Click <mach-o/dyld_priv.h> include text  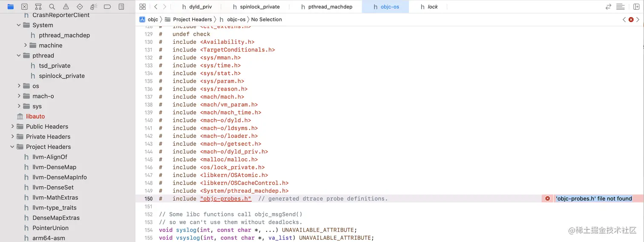point(234,152)
